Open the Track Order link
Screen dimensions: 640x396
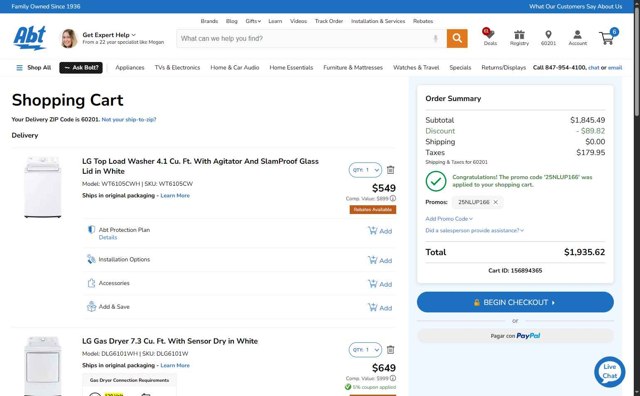329,21
